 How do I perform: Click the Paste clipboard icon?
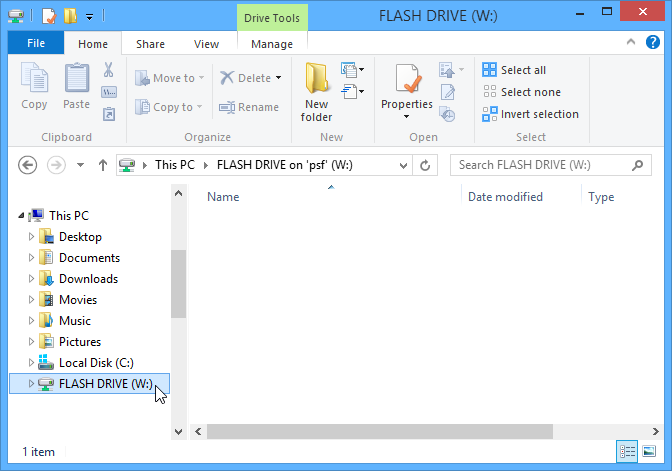coord(77,78)
